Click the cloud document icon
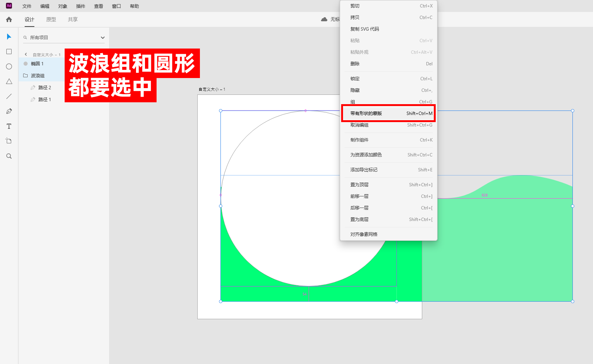This screenshot has height=364, width=593. click(x=324, y=19)
